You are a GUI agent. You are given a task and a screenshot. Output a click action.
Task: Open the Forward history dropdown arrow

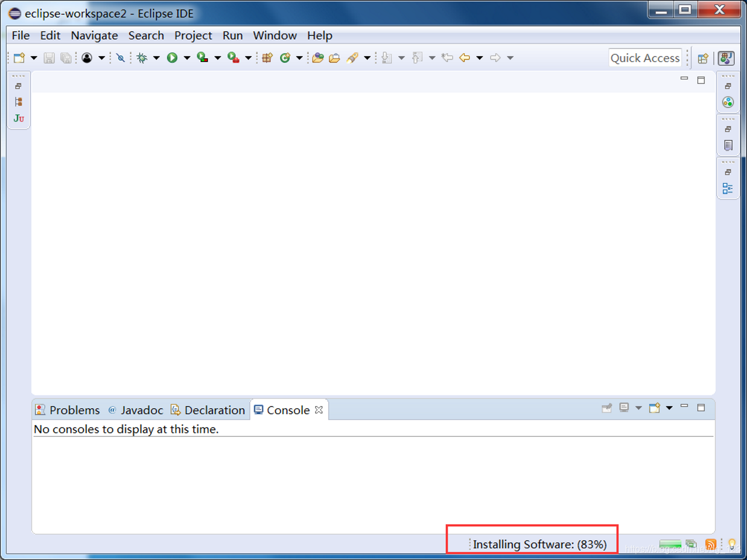509,58
